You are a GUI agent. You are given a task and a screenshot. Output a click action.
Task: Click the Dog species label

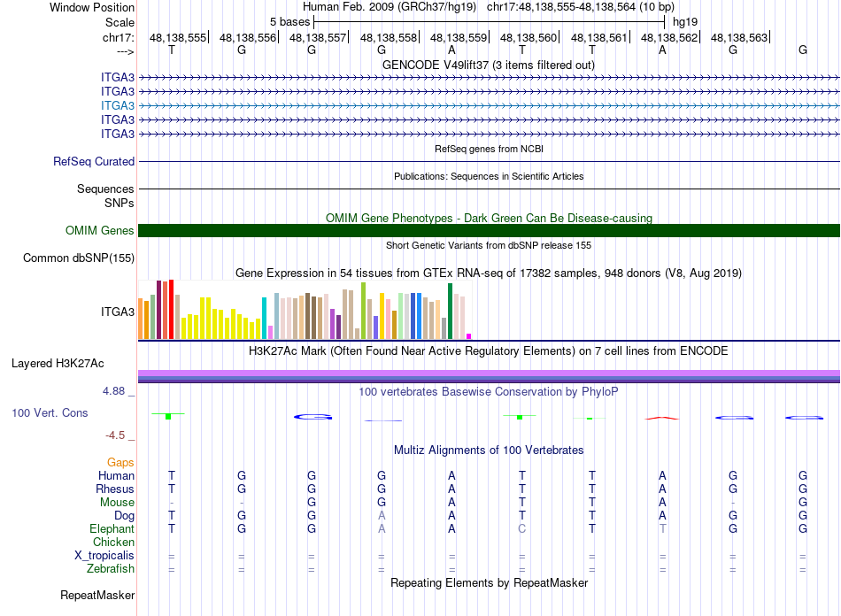[124, 516]
